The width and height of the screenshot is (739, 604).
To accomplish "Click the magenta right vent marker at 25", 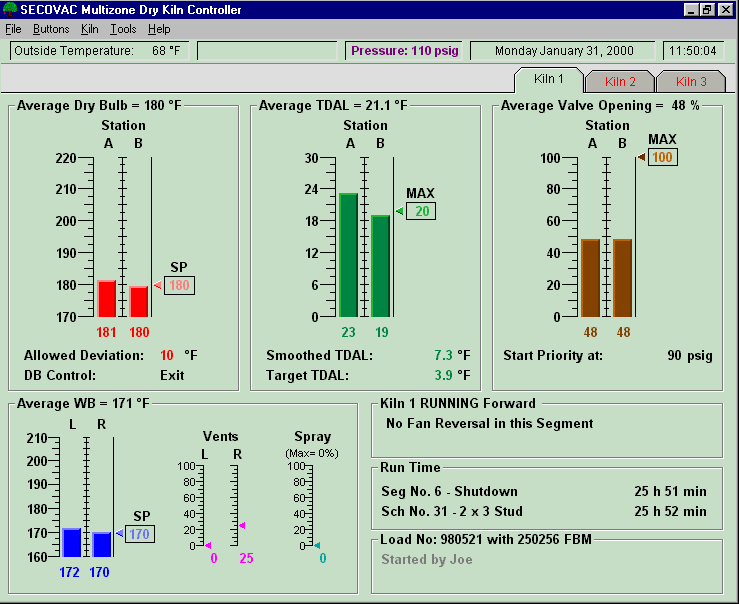I will point(242,525).
